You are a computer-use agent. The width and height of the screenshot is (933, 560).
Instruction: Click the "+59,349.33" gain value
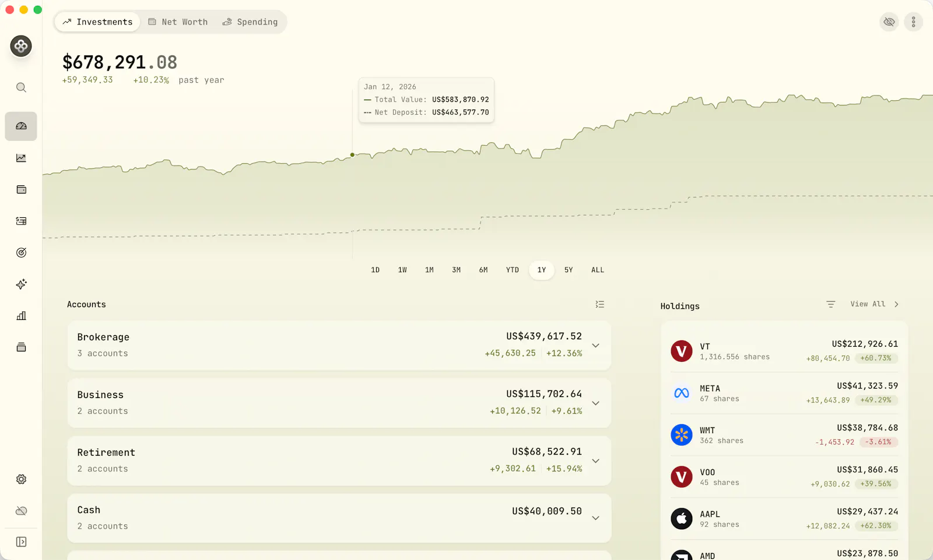[87, 80]
